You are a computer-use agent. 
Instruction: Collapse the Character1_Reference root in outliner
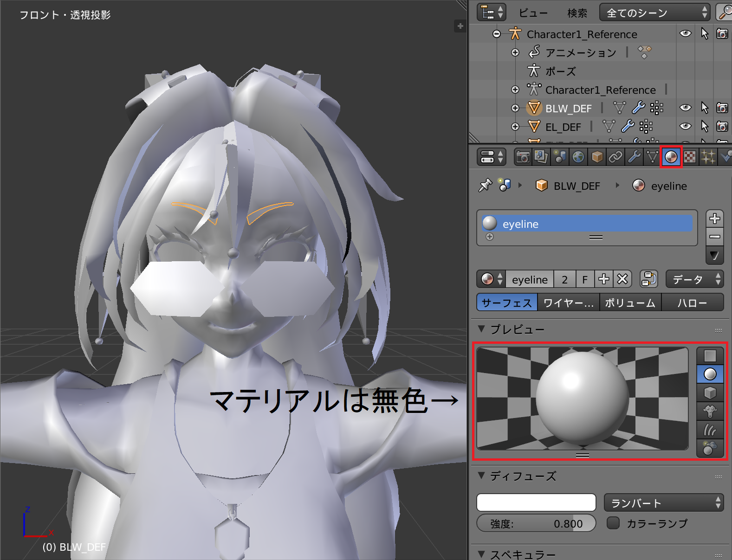coord(497,34)
